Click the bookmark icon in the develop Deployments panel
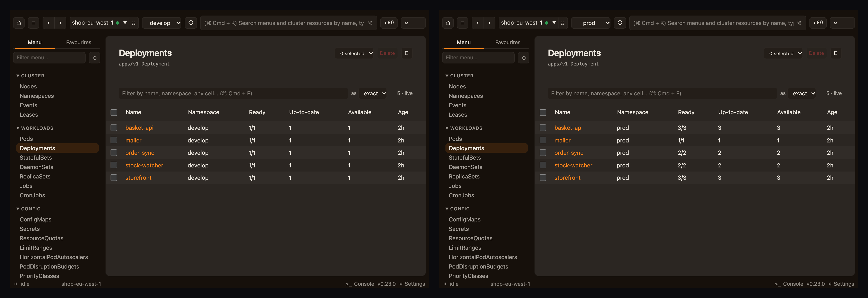Viewport: 868px width, 298px height. point(406,53)
